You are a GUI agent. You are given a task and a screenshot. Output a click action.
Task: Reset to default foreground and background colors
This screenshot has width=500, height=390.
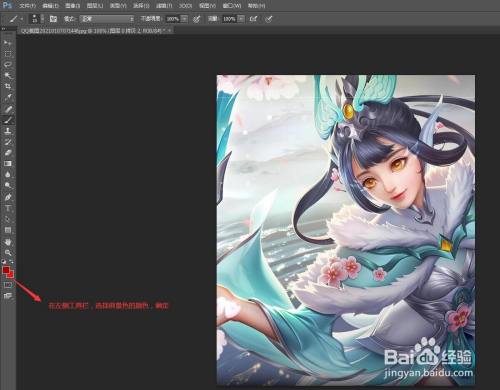4,262
